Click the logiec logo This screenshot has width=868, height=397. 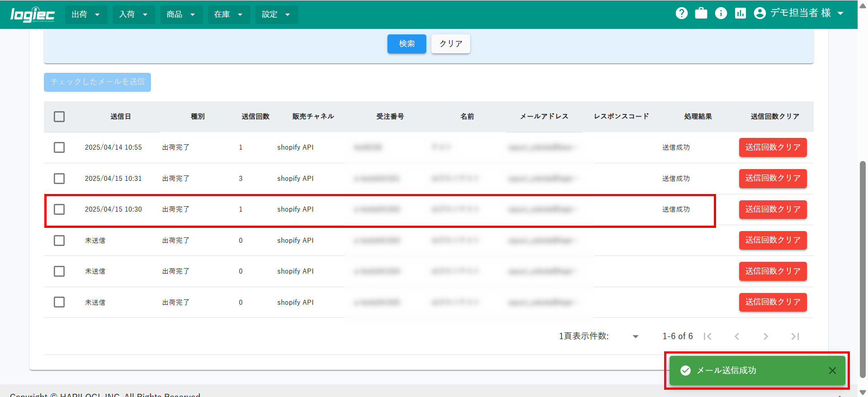click(33, 14)
